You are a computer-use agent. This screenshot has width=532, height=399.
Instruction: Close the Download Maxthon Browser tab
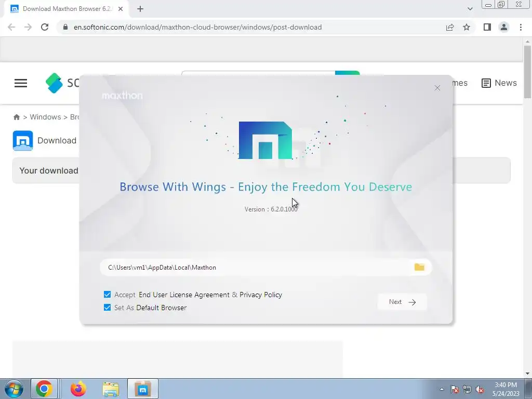tap(121, 9)
